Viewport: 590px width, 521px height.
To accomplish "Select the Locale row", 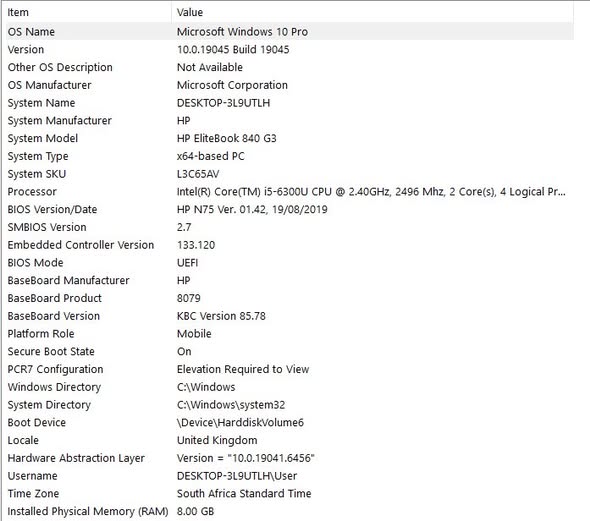I will (290, 440).
